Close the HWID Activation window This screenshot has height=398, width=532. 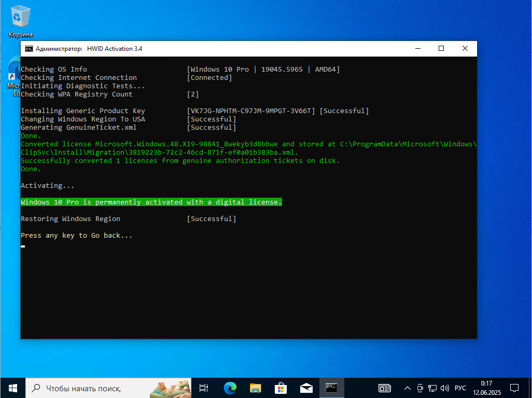[x=465, y=49]
